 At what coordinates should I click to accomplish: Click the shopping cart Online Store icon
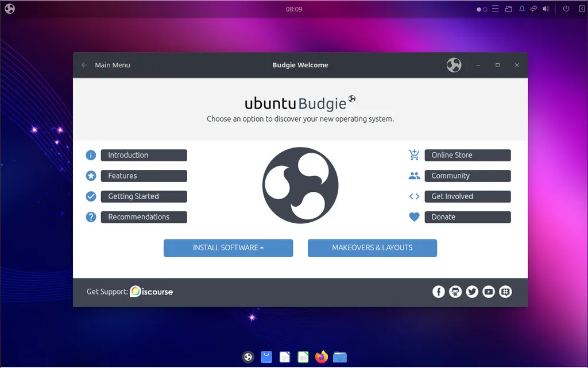414,155
